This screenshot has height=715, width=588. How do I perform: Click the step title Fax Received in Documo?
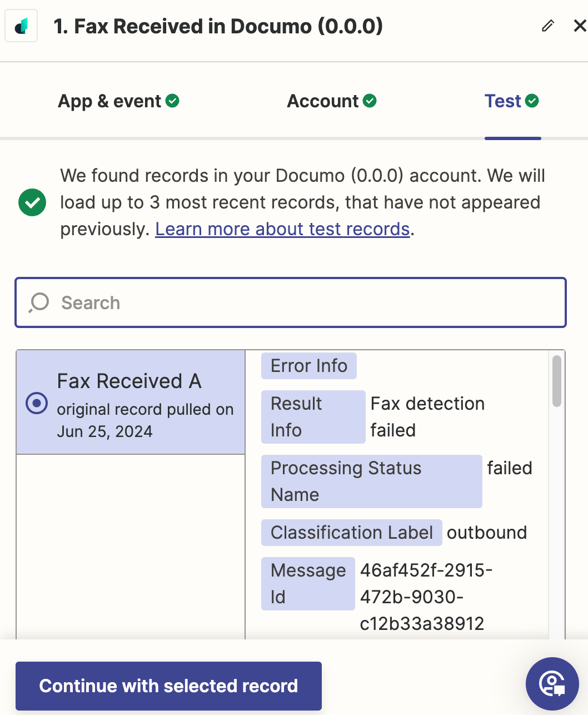[x=218, y=26]
